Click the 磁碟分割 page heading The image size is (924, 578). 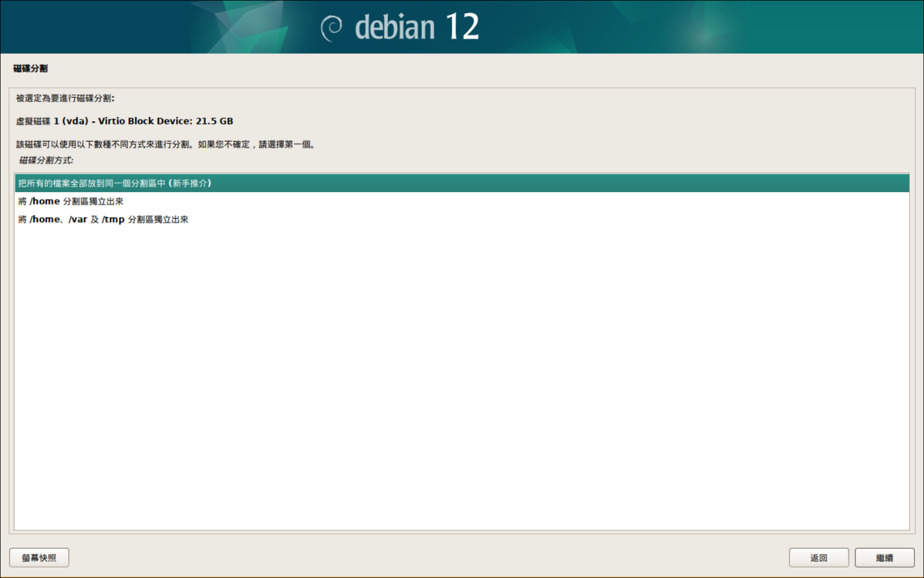tap(29, 68)
